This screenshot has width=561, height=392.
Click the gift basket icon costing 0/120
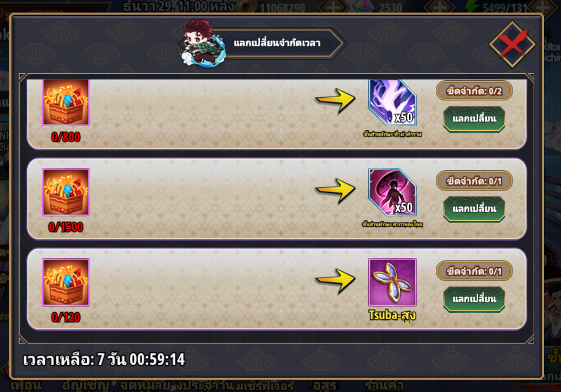[x=66, y=282]
